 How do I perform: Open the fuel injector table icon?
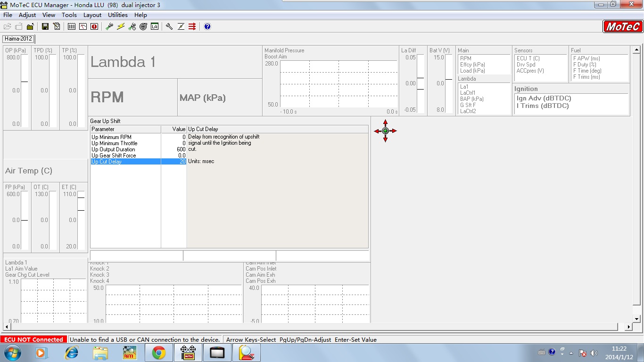(x=109, y=26)
